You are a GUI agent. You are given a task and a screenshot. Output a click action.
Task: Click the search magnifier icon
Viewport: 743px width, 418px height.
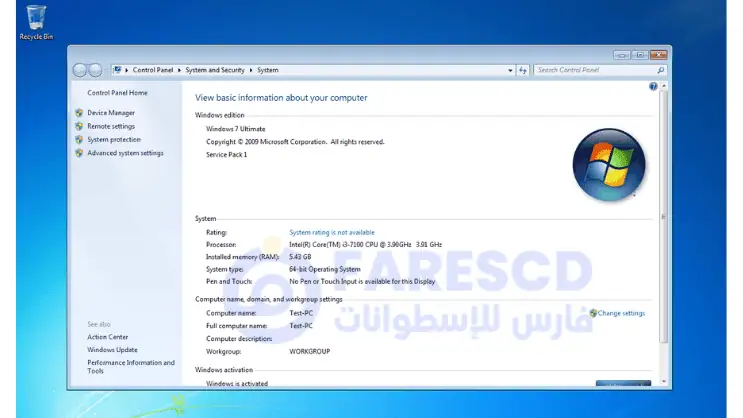point(661,70)
